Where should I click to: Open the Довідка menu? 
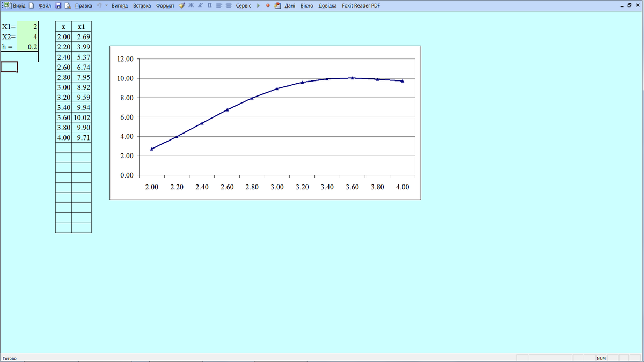point(328,5)
